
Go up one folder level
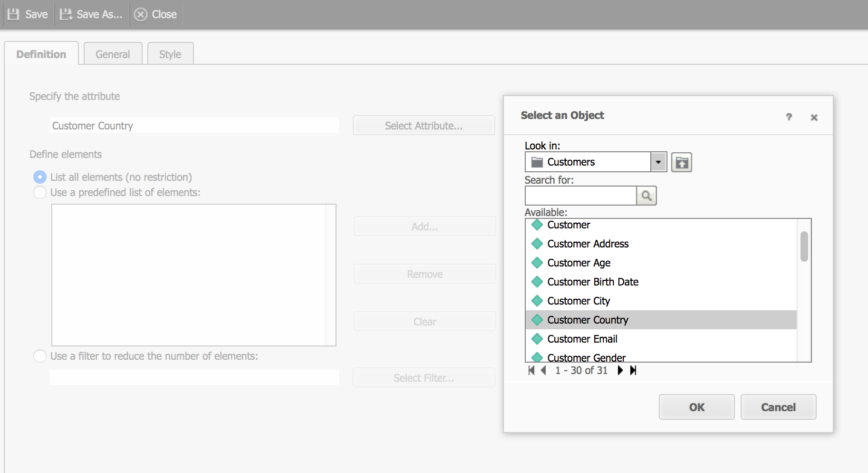click(681, 162)
